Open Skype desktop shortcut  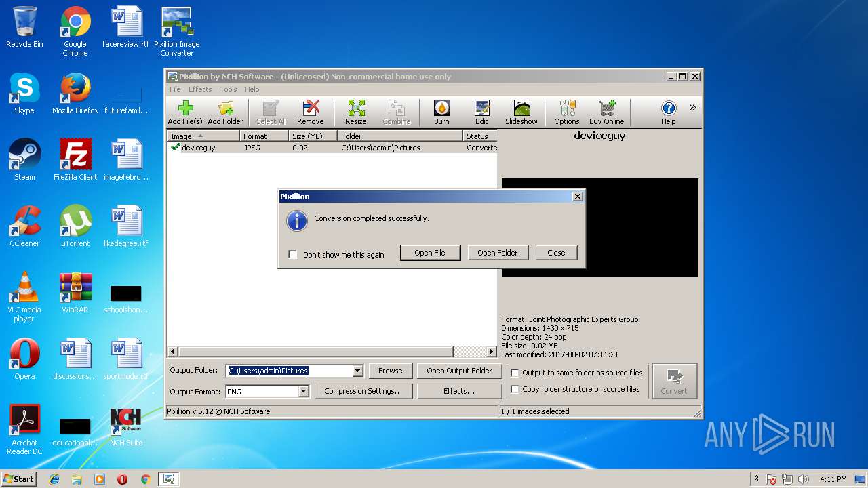[x=24, y=94]
